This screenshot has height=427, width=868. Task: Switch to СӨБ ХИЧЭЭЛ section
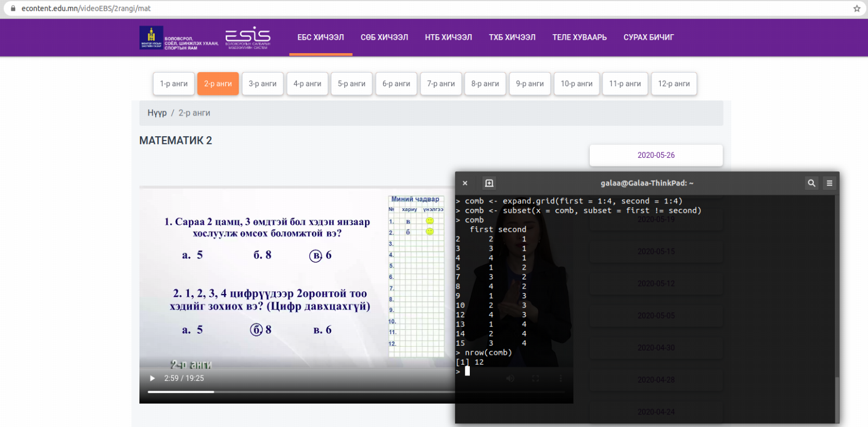pos(384,37)
